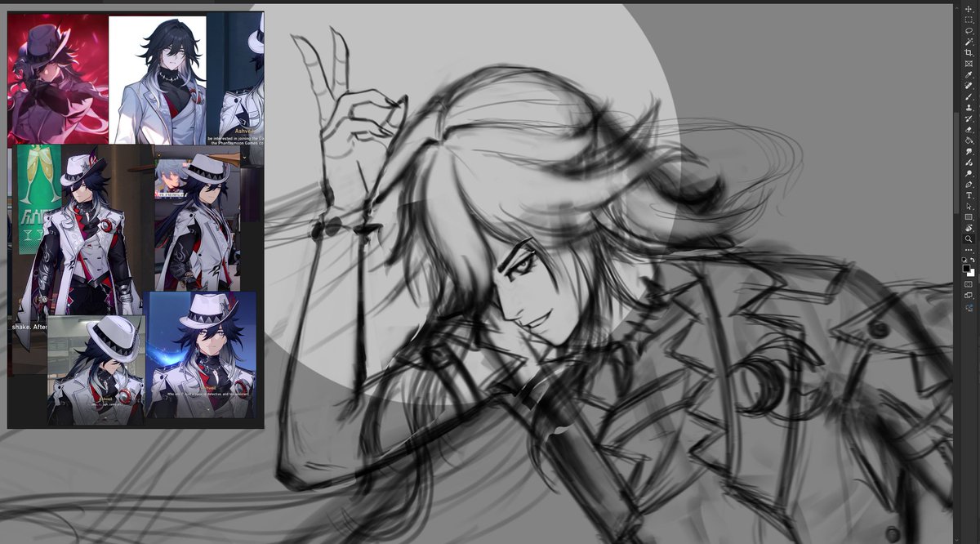Image resolution: width=980 pixels, height=544 pixels.
Task: Select the Spot Healing Brush tool
Action: coord(969,85)
